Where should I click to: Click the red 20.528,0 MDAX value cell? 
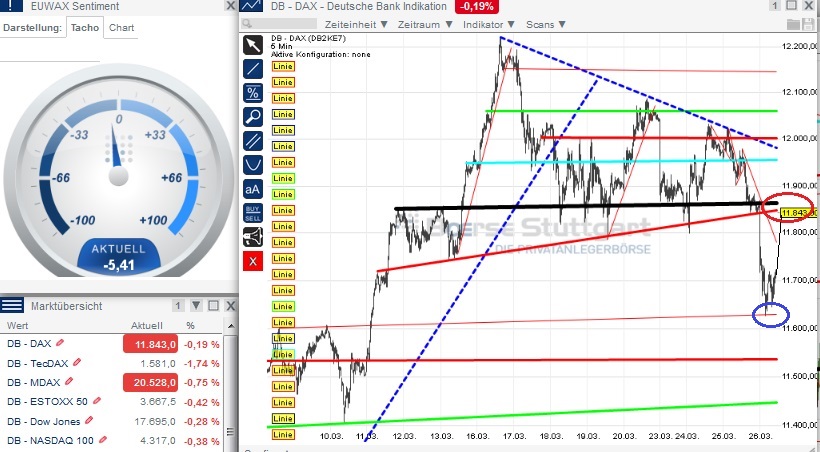[x=150, y=382]
